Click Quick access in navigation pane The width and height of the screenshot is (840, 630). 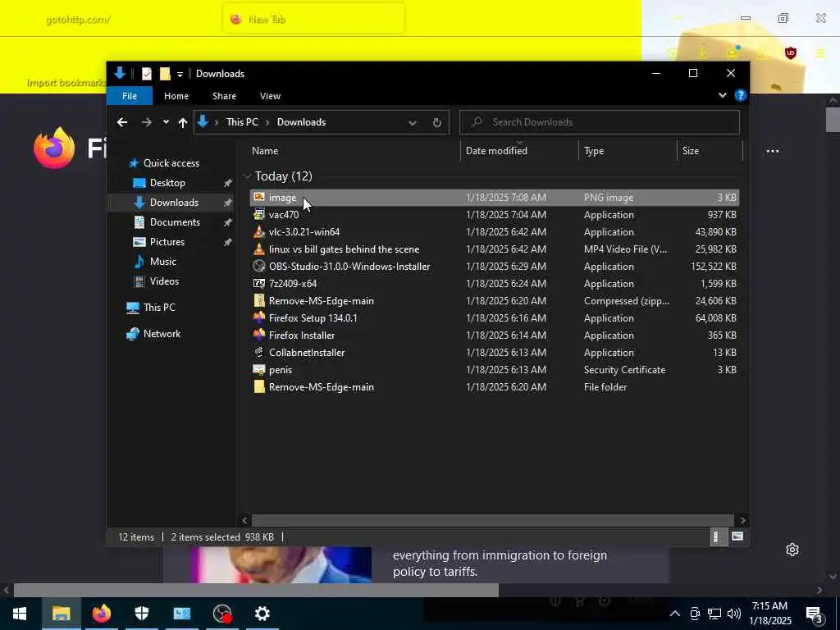[171, 163]
